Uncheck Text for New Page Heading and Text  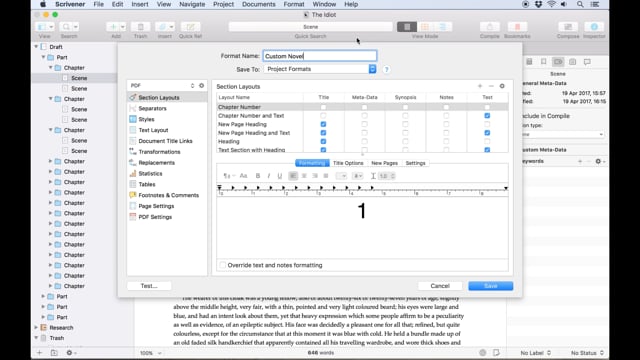tap(487, 133)
